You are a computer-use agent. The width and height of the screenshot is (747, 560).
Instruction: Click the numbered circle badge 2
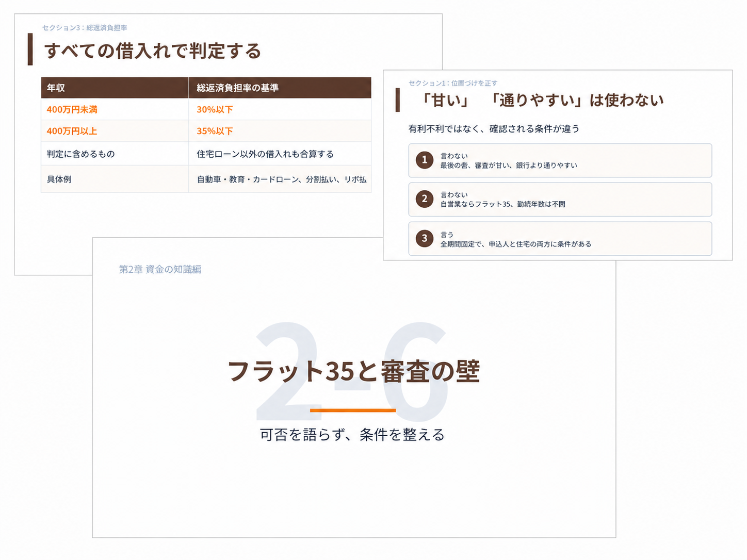pos(425,199)
